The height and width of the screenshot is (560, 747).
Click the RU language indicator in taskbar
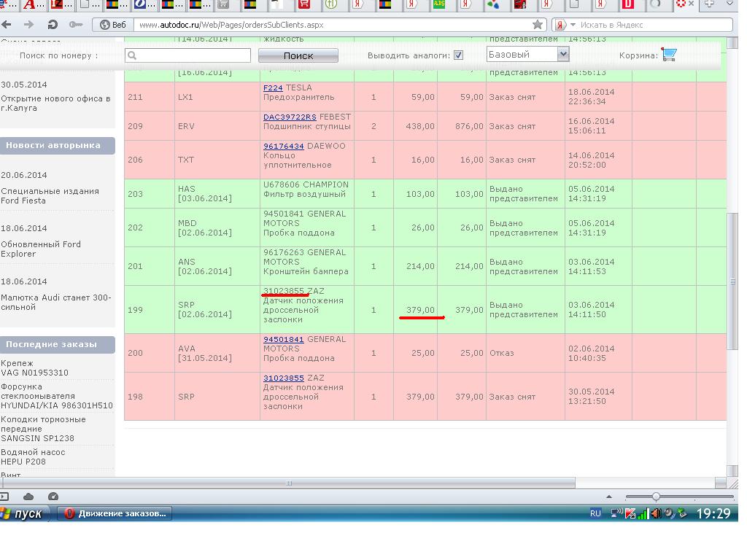tap(595, 513)
